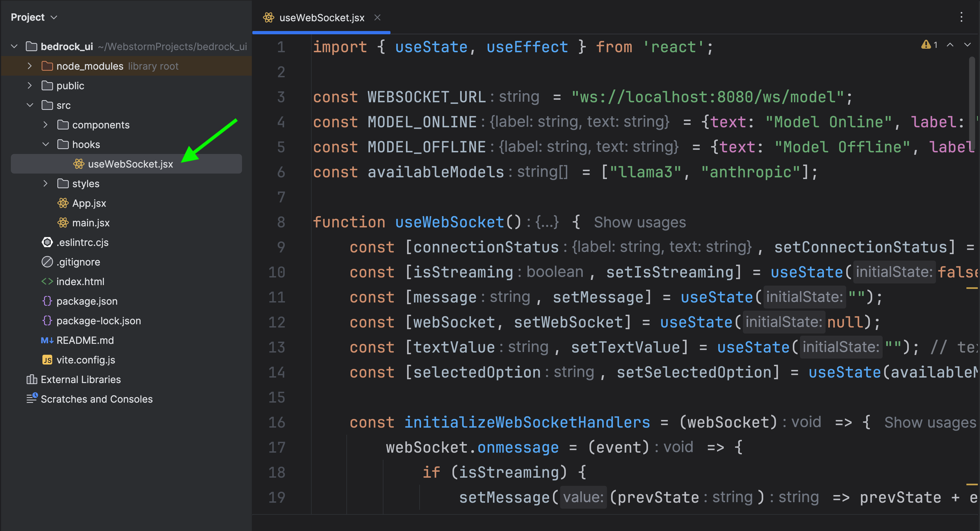Expand the public folder
Image resolution: width=980 pixels, height=531 pixels.
30,86
